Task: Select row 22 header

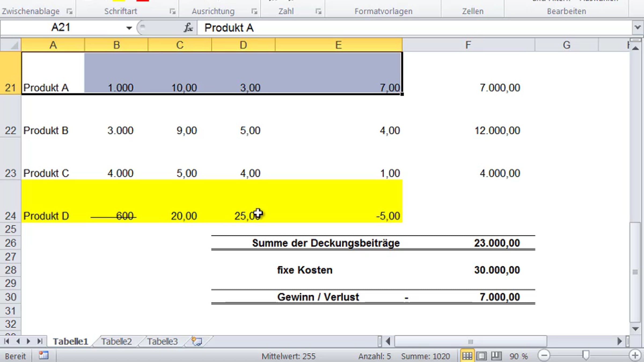Action: [10, 116]
